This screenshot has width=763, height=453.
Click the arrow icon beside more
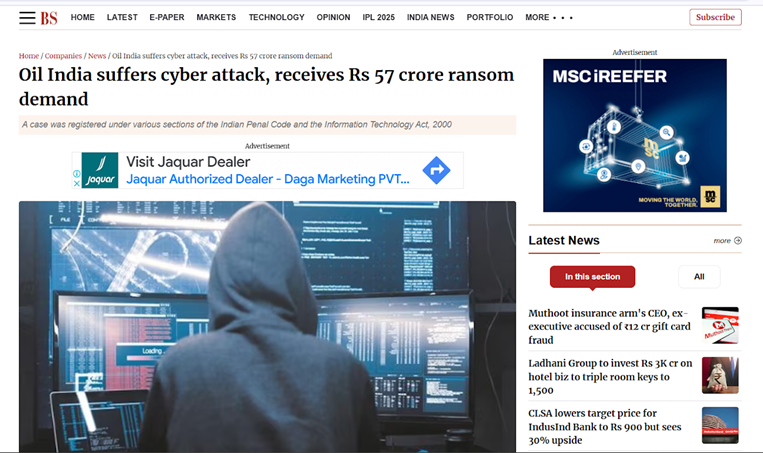(738, 240)
